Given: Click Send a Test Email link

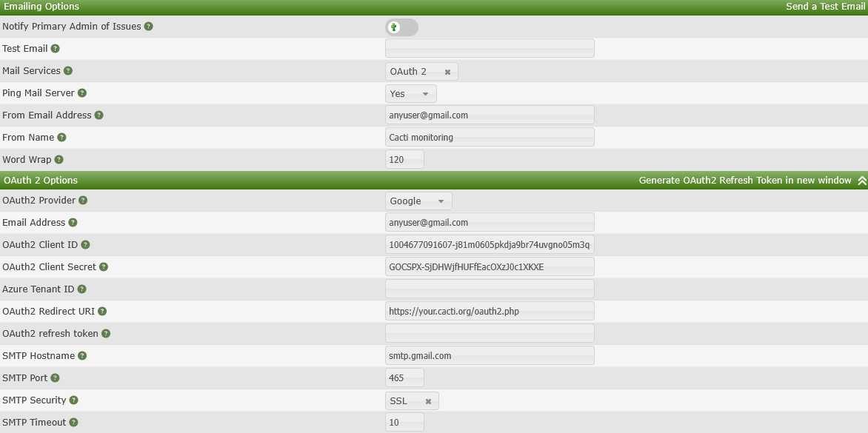Looking at the screenshot, I should (825, 7).
